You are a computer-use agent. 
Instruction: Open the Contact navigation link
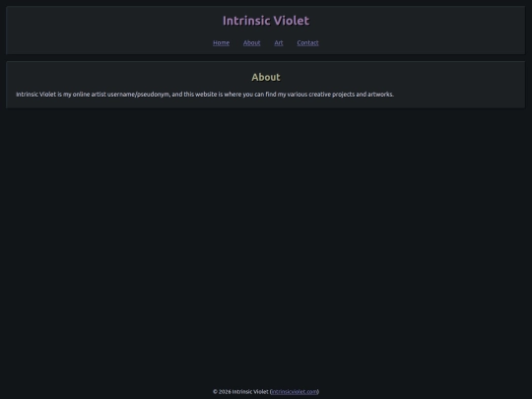(x=307, y=42)
